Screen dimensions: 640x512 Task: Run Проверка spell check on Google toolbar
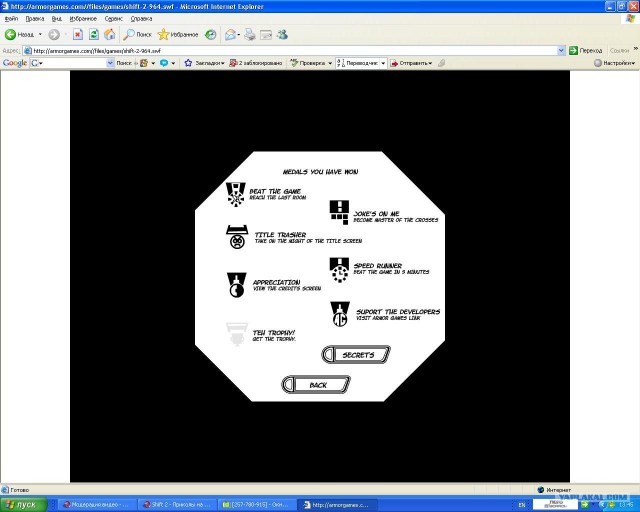(308, 63)
